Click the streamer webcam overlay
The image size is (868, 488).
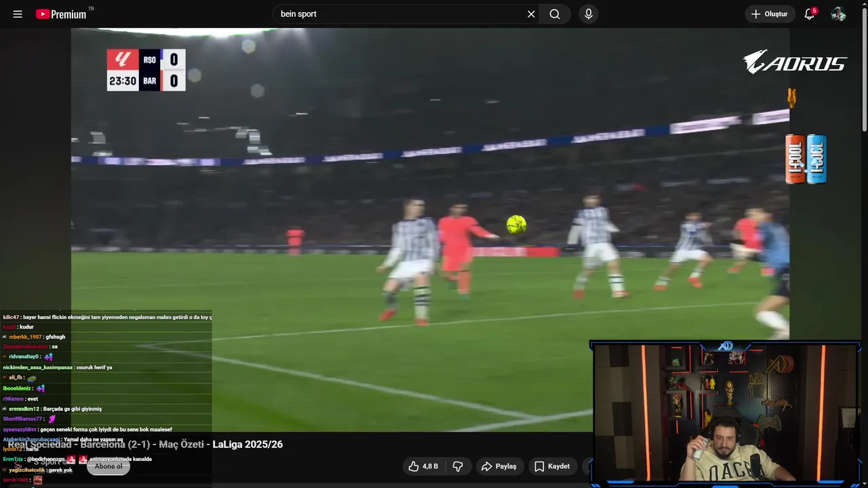pos(726,413)
